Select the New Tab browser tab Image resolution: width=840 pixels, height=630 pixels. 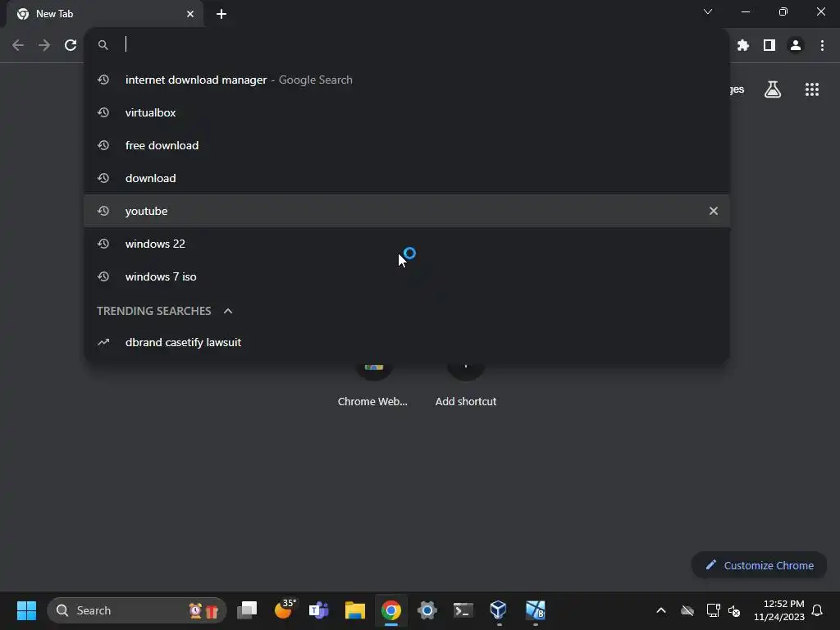106,14
